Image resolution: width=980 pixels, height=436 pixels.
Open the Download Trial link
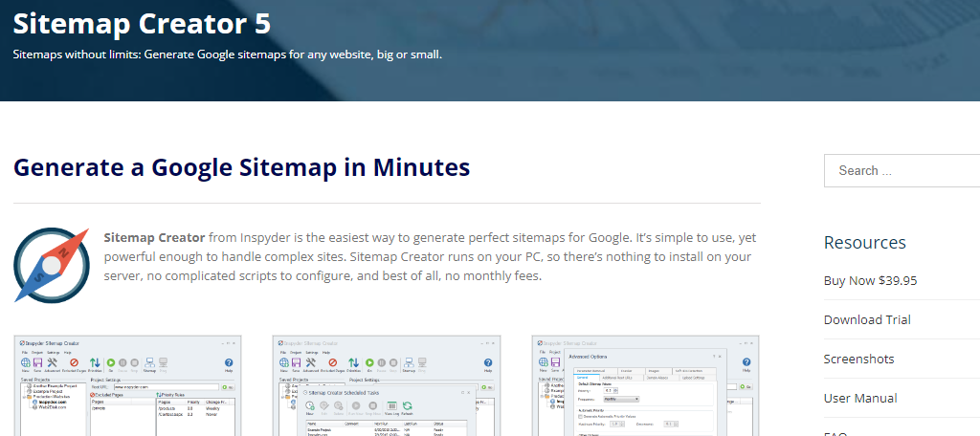click(x=867, y=319)
